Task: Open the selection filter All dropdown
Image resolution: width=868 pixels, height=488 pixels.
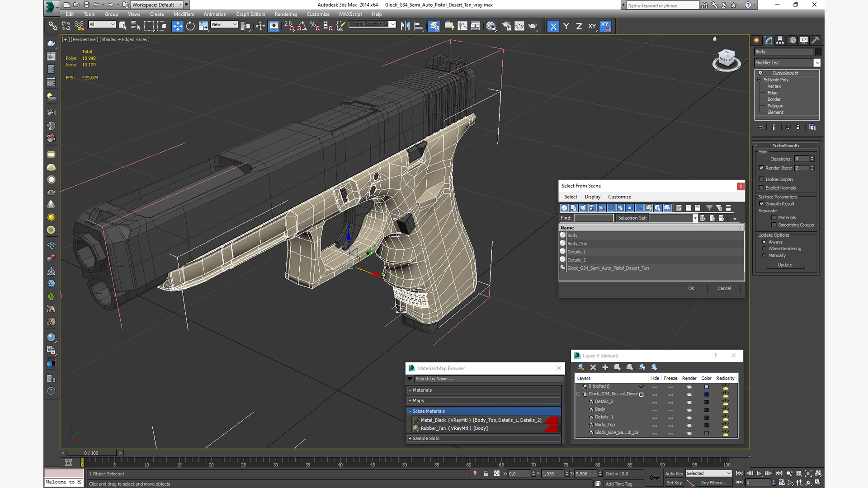Action: pos(102,24)
